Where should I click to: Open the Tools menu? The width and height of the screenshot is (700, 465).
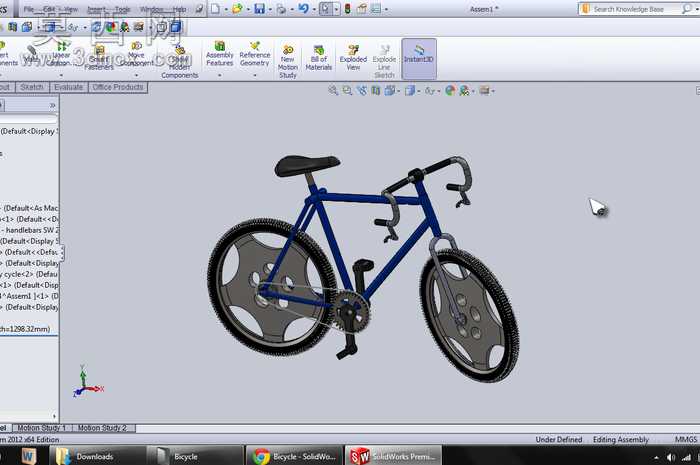click(x=122, y=9)
